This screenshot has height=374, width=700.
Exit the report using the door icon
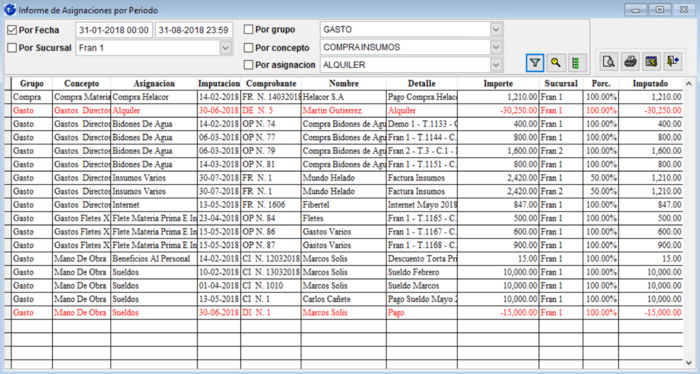673,62
